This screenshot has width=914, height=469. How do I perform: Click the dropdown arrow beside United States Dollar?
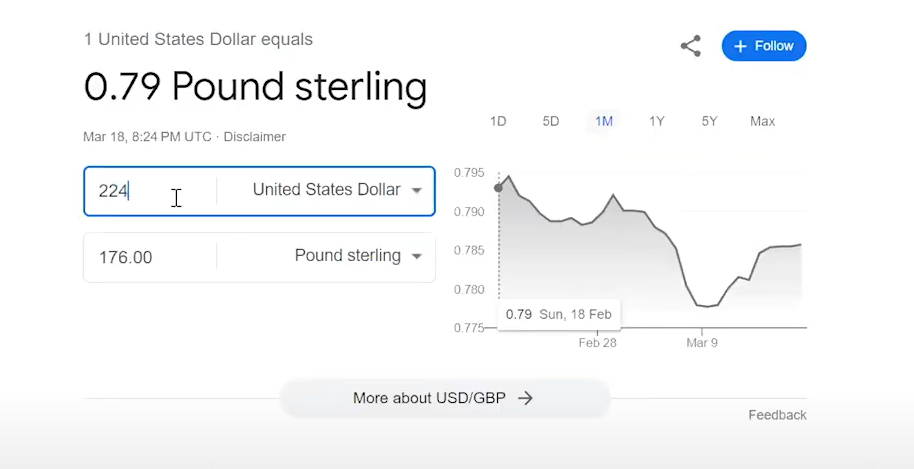pos(416,191)
